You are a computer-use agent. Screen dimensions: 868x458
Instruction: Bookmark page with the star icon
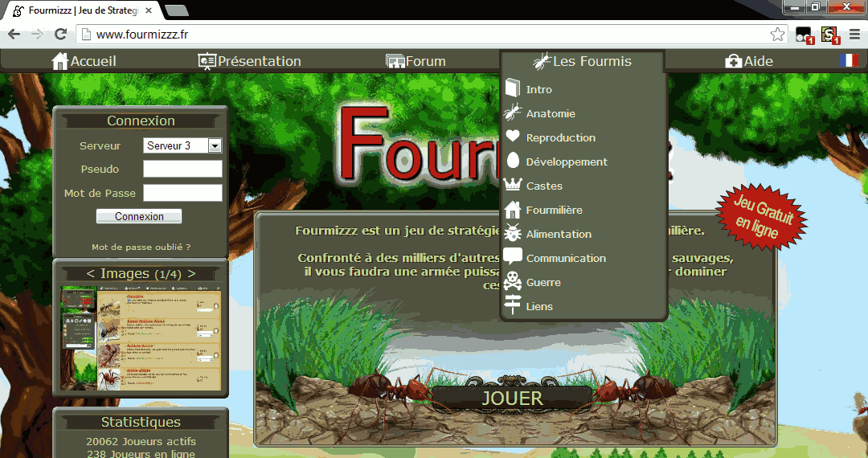click(777, 35)
